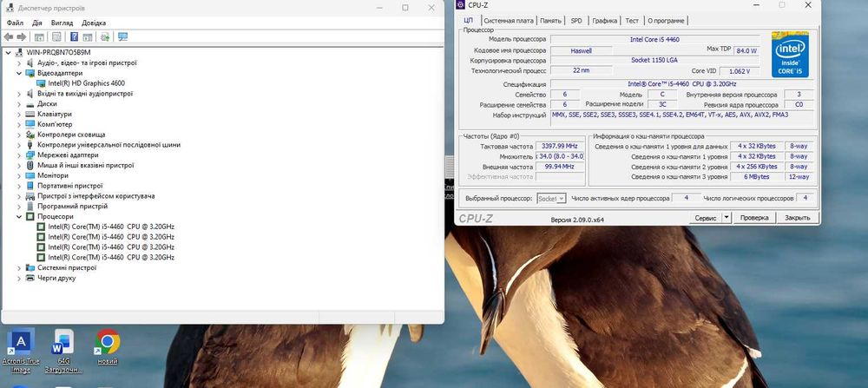The height and width of the screenshot is (388, 868).
Task: Open the dropdown arrow beside Сервис in CPU-Z
Action: click(727, 218)
